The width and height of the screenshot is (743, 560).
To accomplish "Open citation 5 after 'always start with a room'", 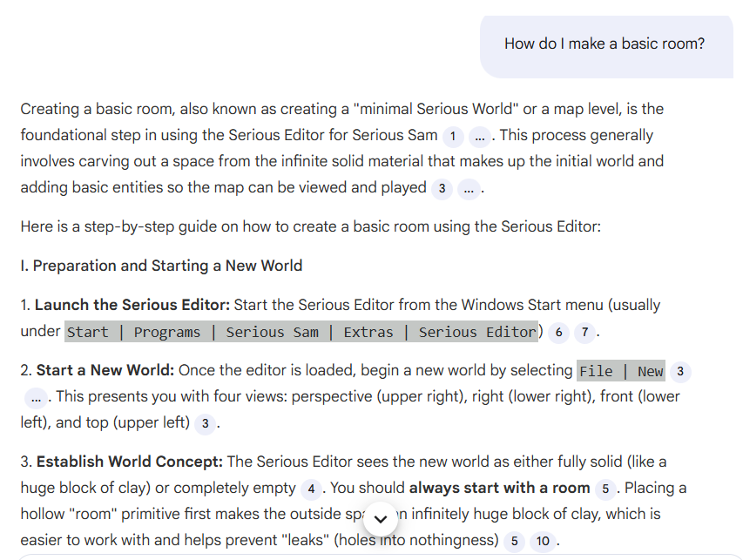I will [x=605, y=489].
